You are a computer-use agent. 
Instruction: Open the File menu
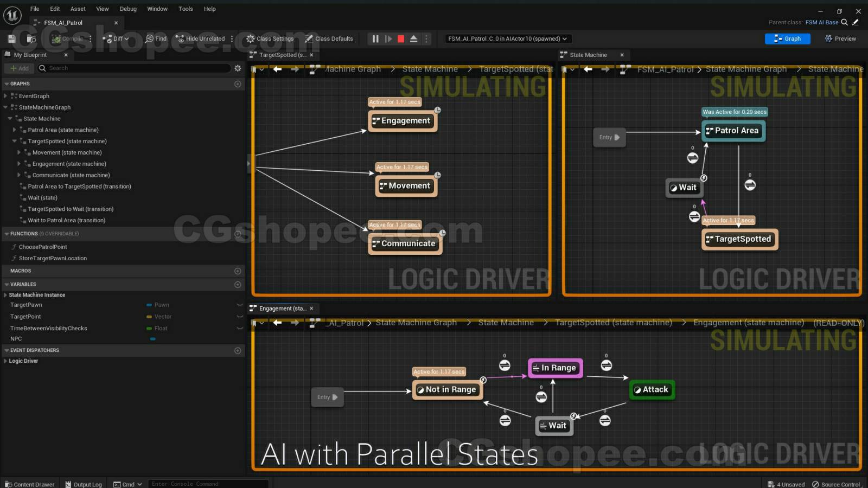click(x=35, y=9)
